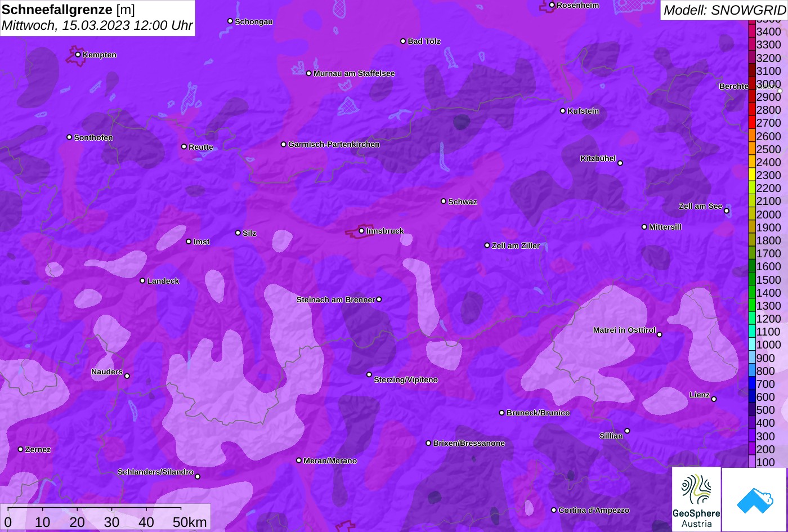
Task: Click the Matrei in Osttirol marker dot
Action: [x=660, y=334]
